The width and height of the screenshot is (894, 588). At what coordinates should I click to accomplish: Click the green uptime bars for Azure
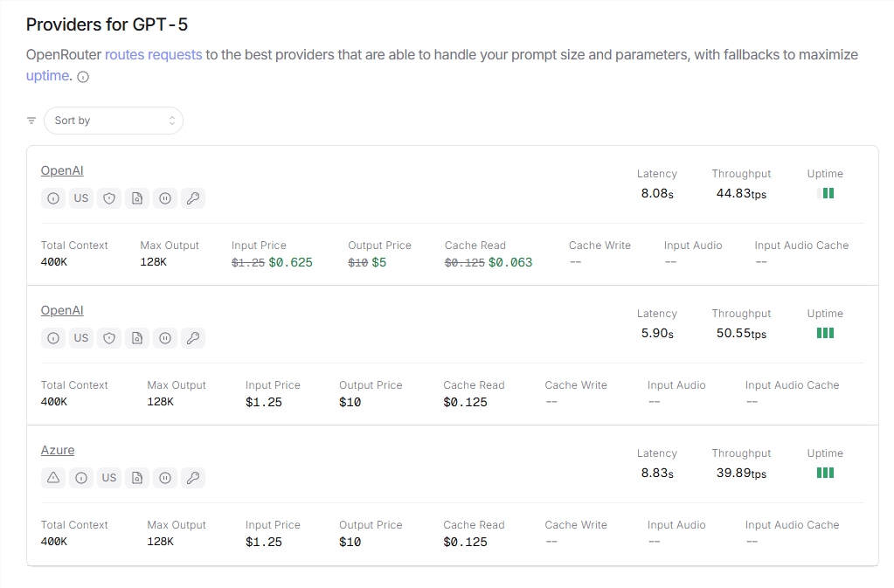coord(825,473)
